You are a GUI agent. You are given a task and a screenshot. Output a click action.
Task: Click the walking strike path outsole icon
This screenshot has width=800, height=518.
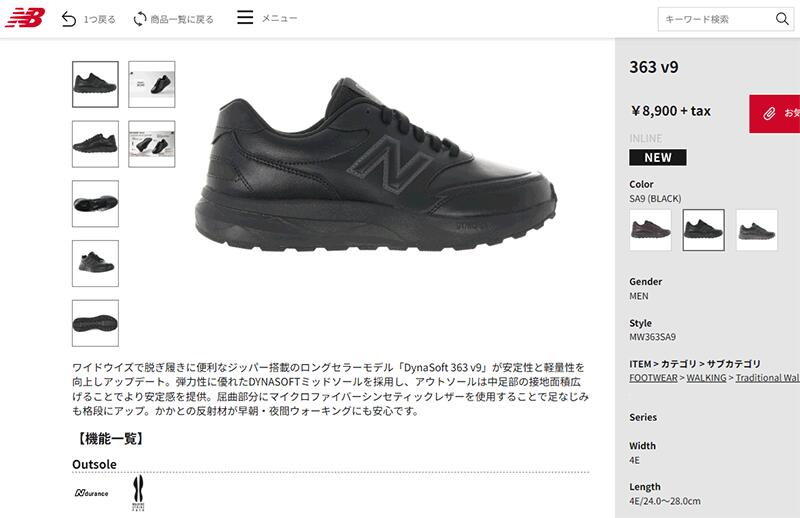[x=138, y=493]
